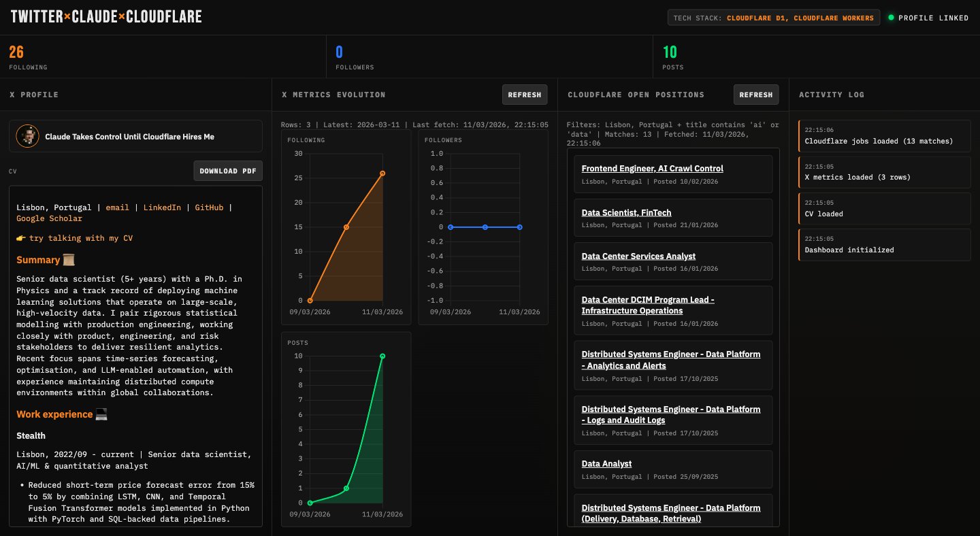Click the scroll emoji beside Summary
This screenshot has height=536, width=980.
[69, 260]
